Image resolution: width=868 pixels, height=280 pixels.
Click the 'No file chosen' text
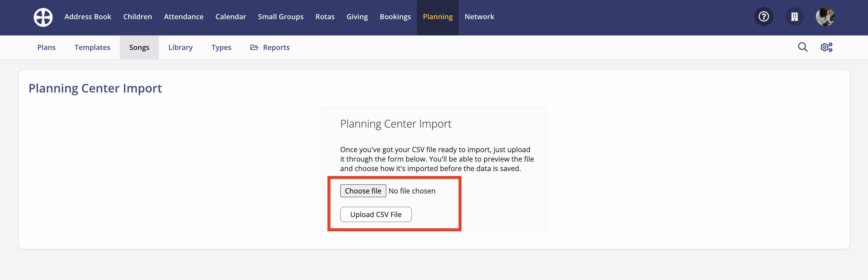412,191
